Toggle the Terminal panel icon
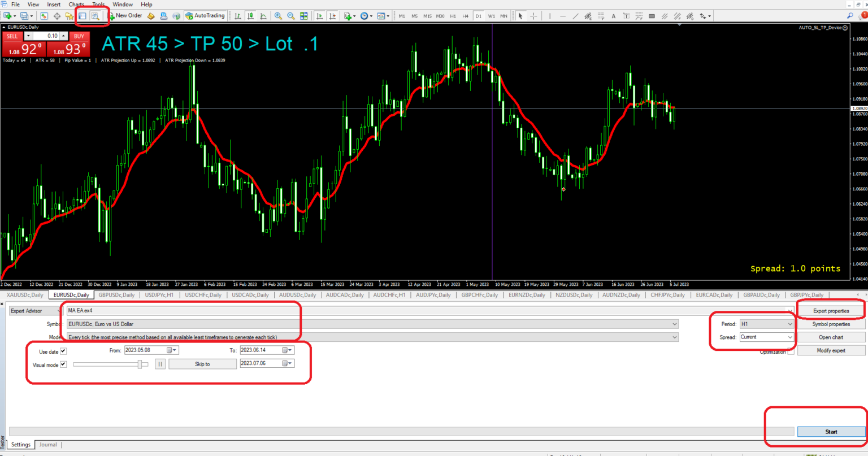Screen dimensions: 868x456 click(x=83, y=16)
